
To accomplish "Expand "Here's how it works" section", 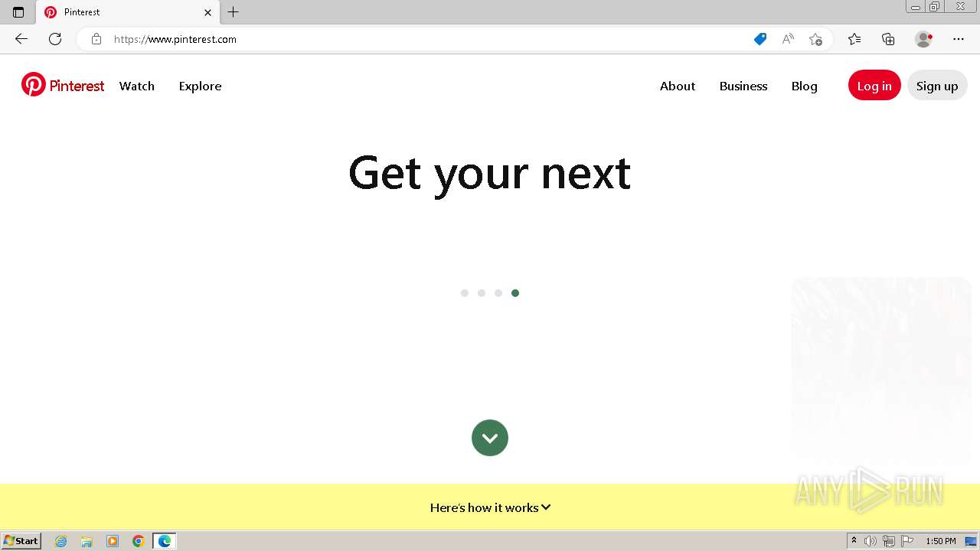I will 490,507.
